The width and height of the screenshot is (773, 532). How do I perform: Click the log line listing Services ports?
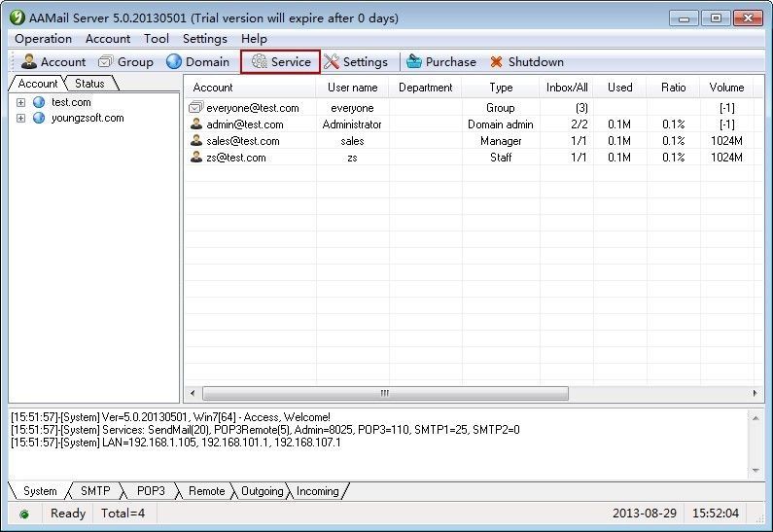pyautogui.click(x=265, y=430)
